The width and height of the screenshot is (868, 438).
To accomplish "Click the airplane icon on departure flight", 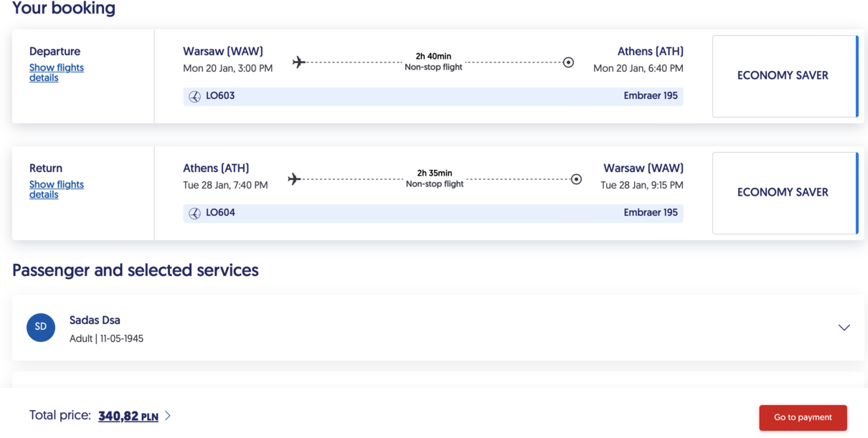I will pos(299,62).
